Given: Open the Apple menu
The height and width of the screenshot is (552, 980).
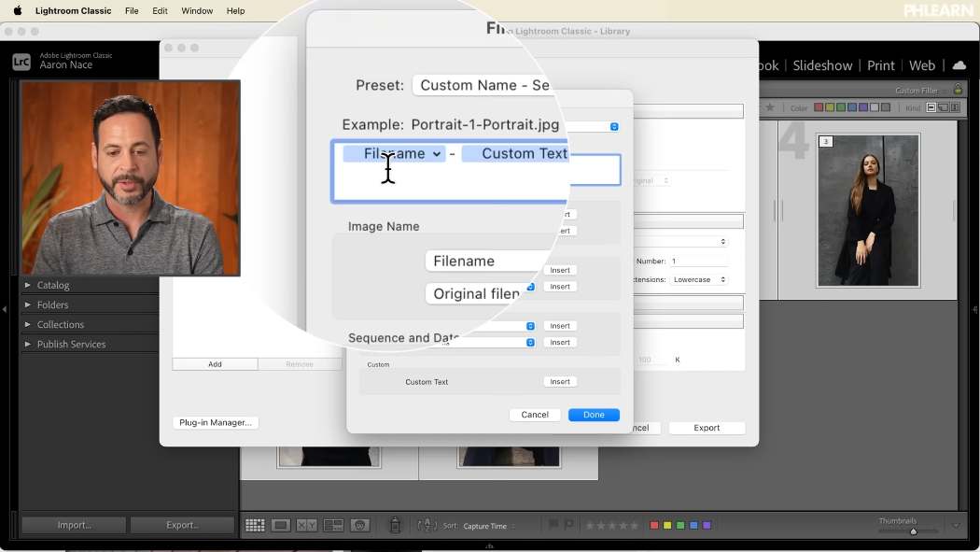Looking at the screenshot, I should point(18,10).
